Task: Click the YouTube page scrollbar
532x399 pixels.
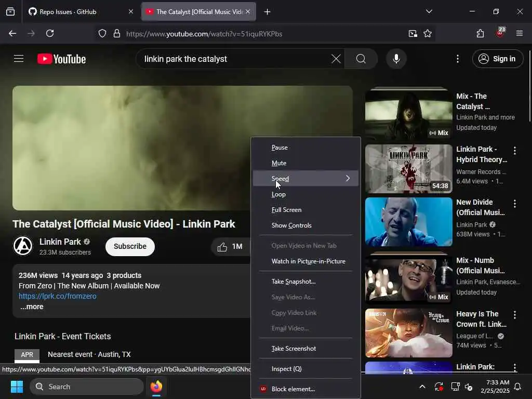Action: pos(529,86)
